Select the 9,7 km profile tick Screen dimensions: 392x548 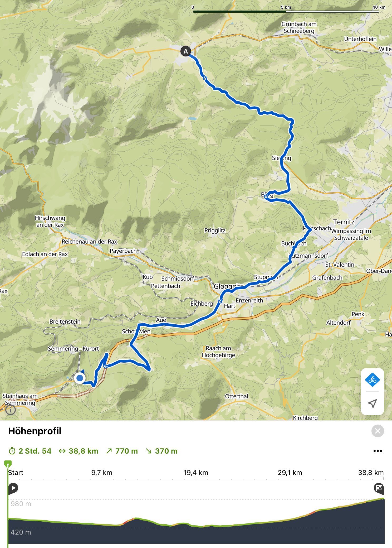[102, 472]
